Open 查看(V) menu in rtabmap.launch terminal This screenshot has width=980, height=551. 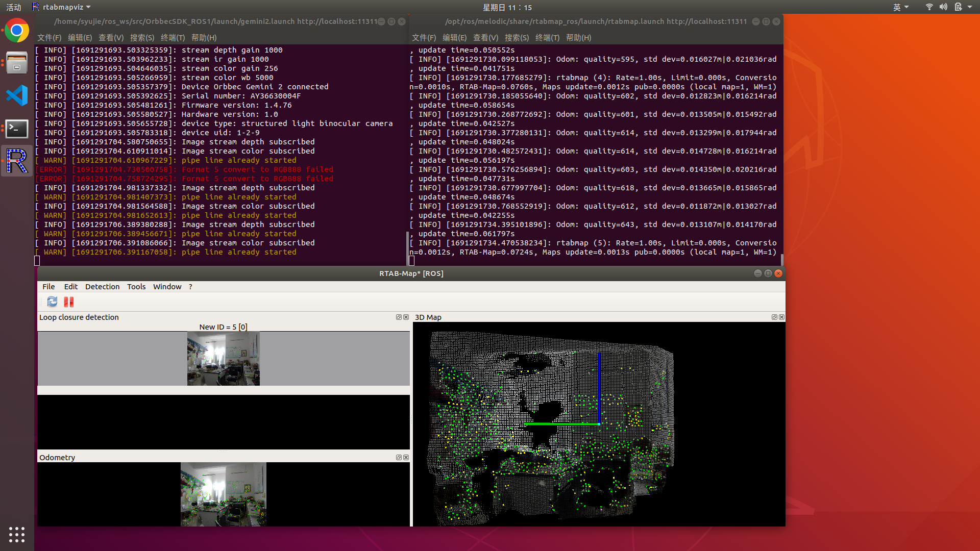click(485, 38)
